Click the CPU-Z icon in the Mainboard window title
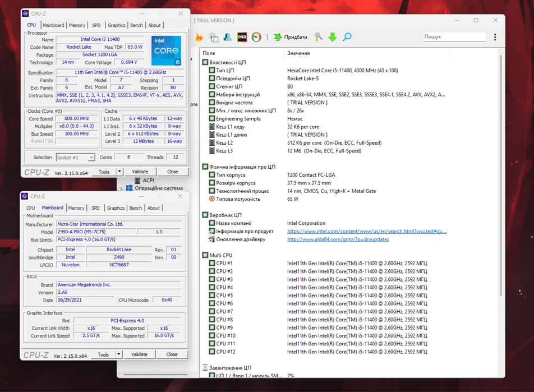Image resolution: width=534 pixels, height=392 pixels. point(25,196)
